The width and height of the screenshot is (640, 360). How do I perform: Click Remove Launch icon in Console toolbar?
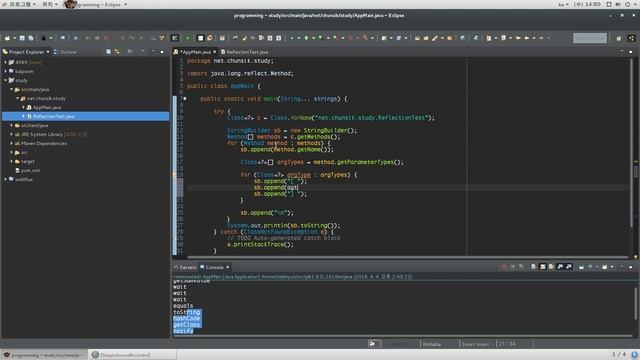[513, 267]
